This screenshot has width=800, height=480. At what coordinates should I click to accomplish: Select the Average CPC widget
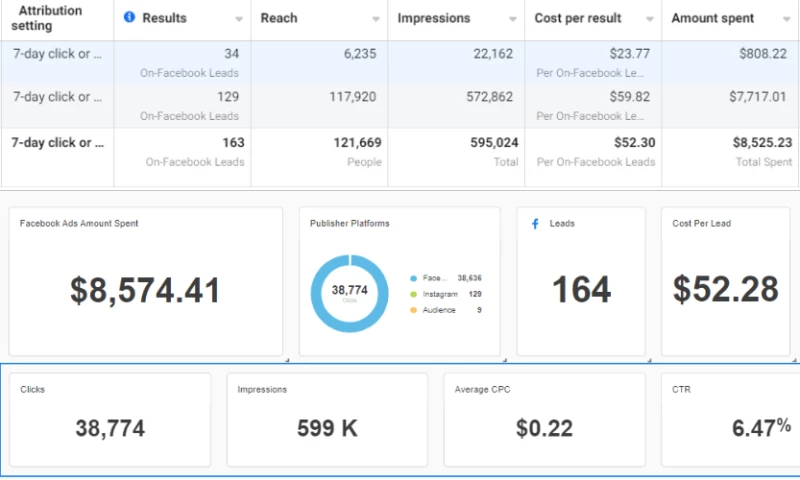[544, 420]
